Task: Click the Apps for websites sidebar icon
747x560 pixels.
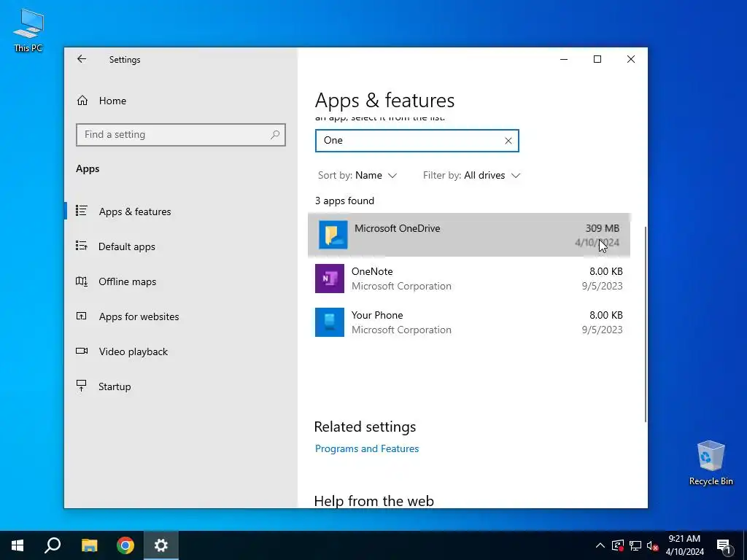Action: click(x=82, y=316)
